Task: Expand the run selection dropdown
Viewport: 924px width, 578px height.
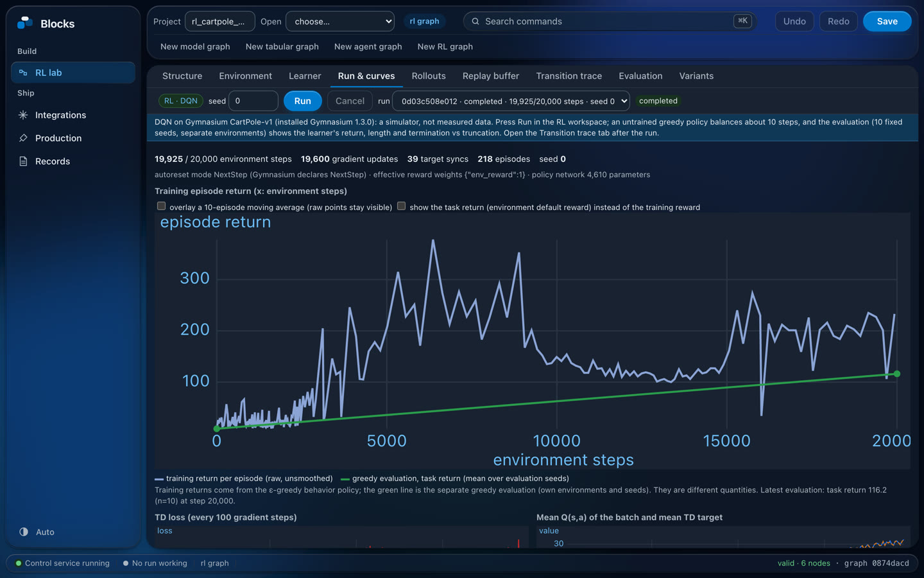Action: point(511,101)
